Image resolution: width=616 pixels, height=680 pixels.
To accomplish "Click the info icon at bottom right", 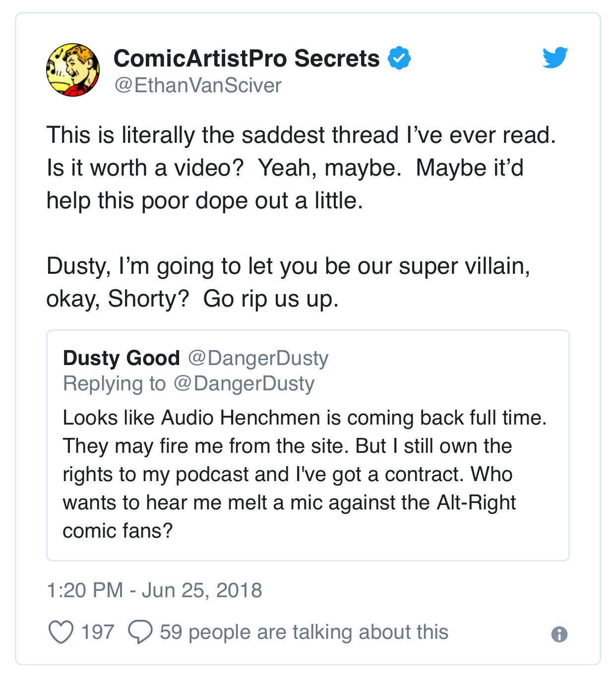I will (x=559, y=634).
